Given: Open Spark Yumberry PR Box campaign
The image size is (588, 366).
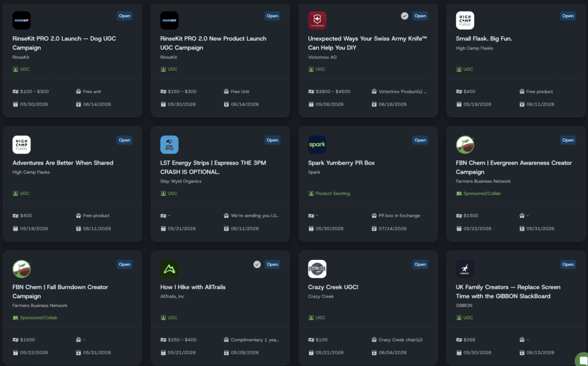Looking at the screenshot, I should coord(341,163).
